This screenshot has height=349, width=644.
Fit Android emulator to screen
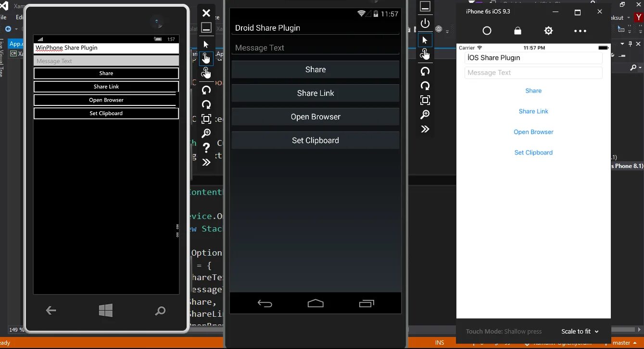tap(425, 100)
